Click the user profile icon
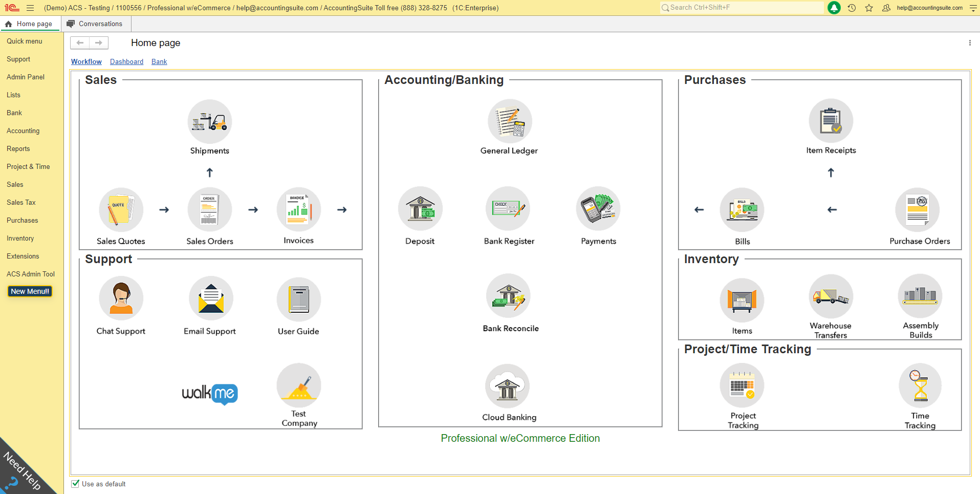Image resolution: width=980 pixels, height=494 pixels. coord(886,8)
